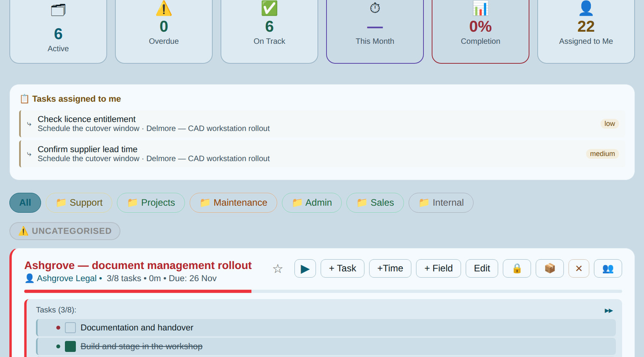
Task: Open the Ashgrove document management rollout title
Action: (x=138, y=265)
